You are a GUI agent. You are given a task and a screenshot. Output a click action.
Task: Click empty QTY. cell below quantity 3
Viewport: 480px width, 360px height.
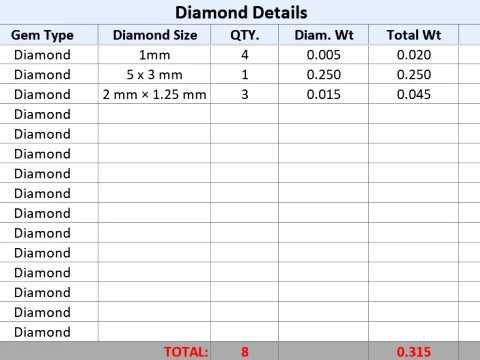[x=245, y=114]
